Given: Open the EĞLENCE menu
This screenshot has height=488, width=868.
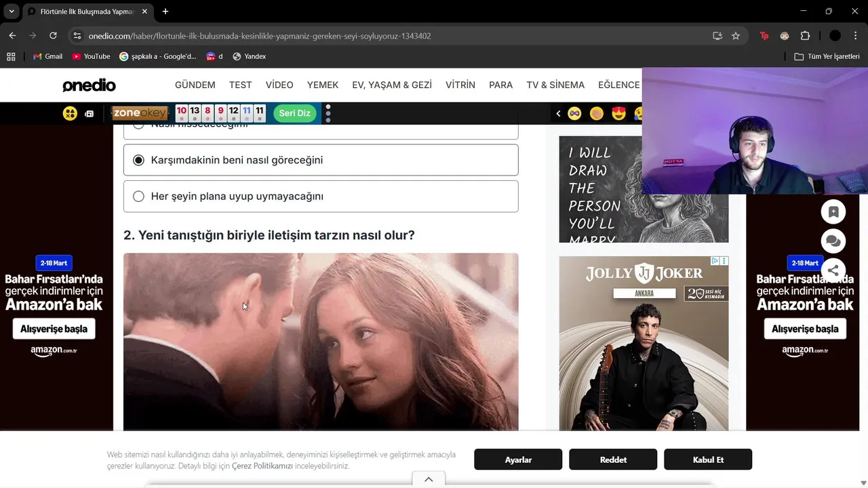Looking at the screenshot, I should pos(618,85).
